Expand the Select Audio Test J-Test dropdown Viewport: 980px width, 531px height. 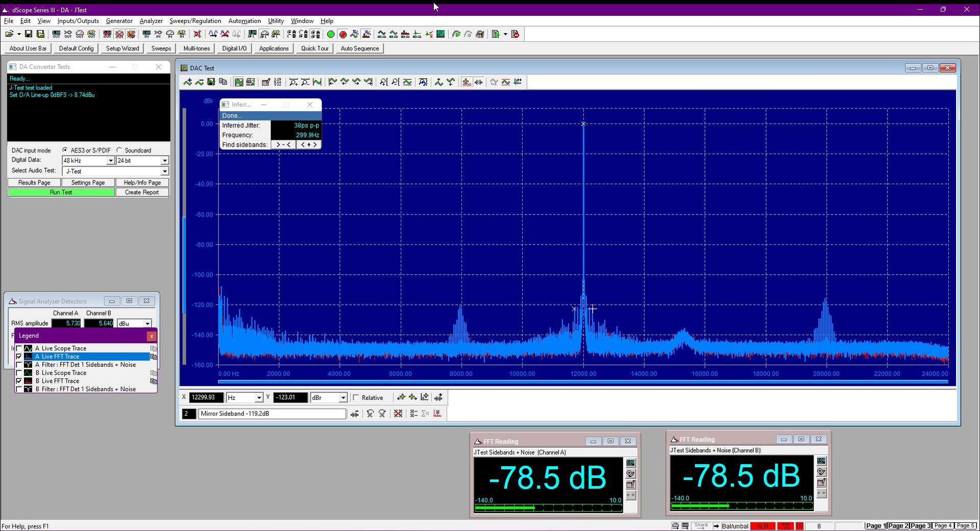(164, 171)
